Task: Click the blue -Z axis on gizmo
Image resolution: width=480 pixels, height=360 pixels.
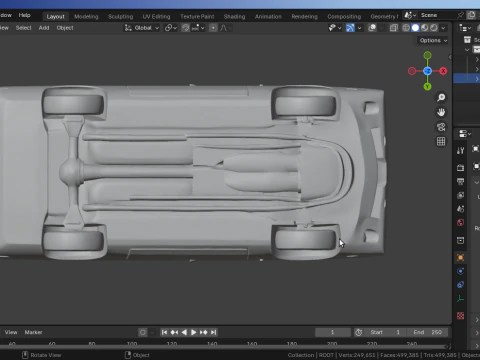Action: point(427,71)
